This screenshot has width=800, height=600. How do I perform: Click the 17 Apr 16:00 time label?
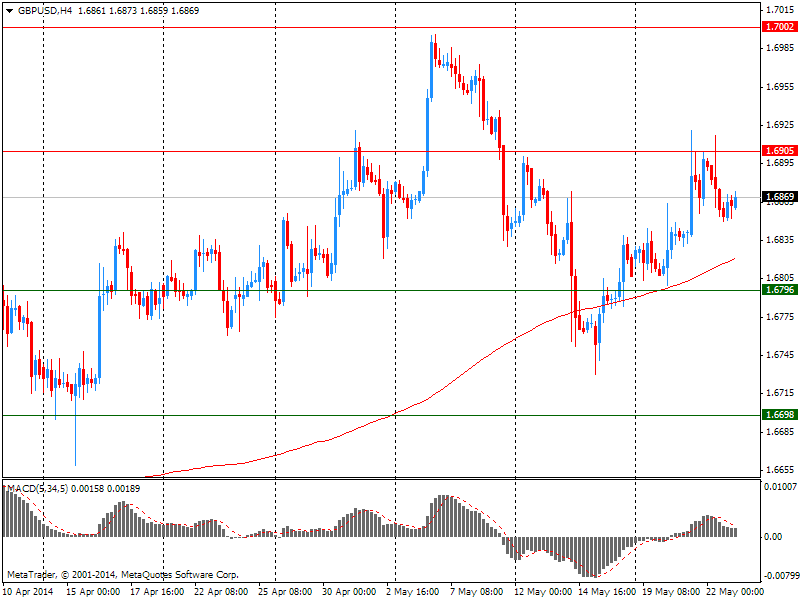(x=157, y=592)
